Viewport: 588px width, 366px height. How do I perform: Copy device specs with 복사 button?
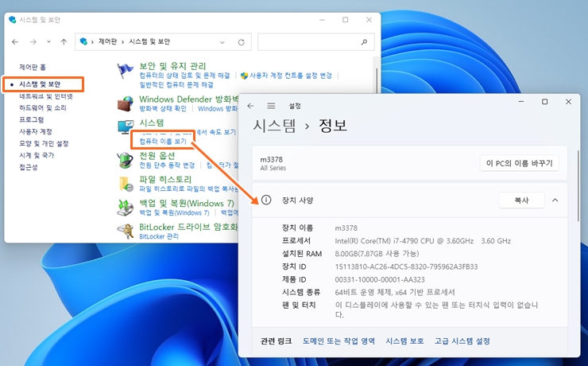521,201
